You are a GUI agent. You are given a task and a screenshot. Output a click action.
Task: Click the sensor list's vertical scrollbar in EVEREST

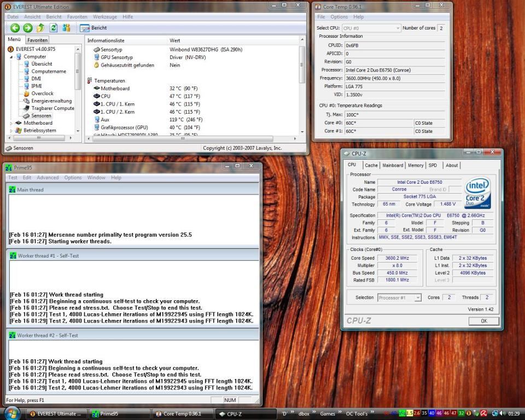[x=302, y=86]
